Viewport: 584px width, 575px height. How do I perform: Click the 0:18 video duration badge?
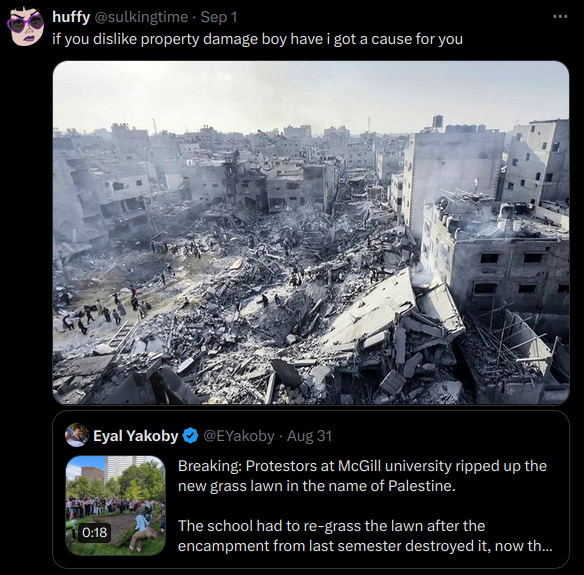pyautogui.click(x=95, y=532)
